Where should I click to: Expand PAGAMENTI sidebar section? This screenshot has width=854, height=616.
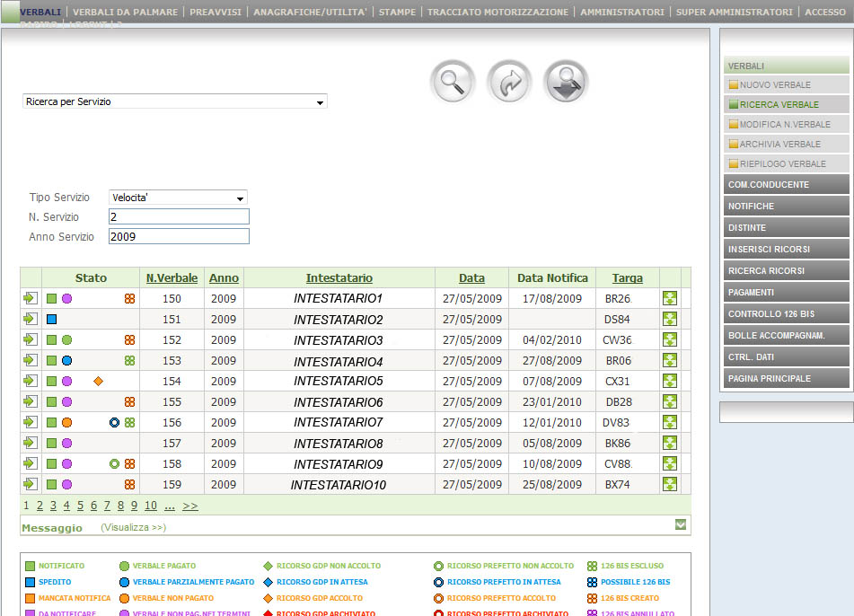[x=787, y=293]
